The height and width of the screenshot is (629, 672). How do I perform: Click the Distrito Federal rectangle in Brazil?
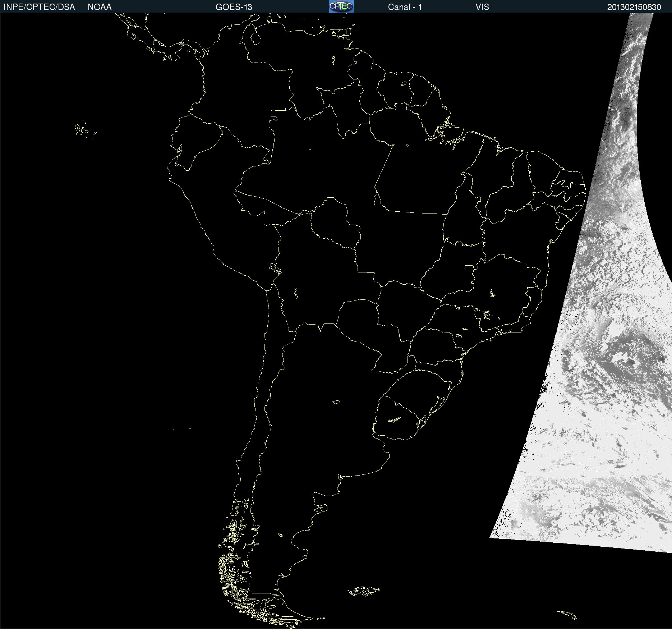469,267
